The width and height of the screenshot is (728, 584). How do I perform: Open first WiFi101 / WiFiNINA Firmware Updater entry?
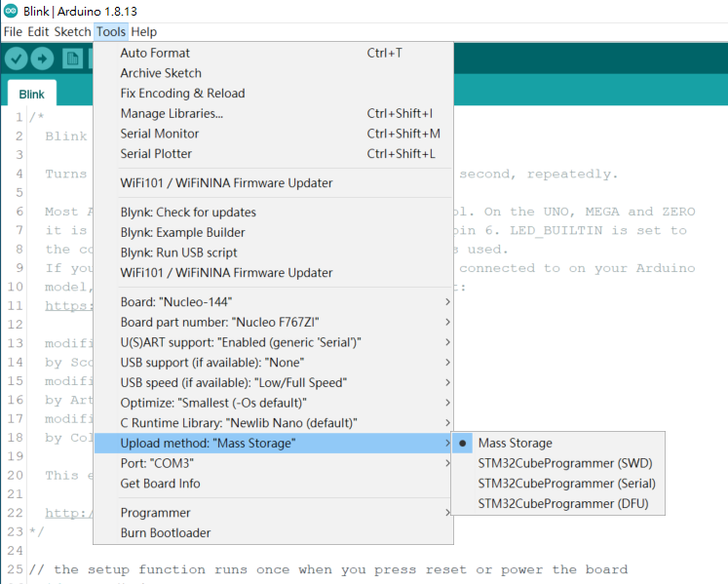click(x=273, y=183)
